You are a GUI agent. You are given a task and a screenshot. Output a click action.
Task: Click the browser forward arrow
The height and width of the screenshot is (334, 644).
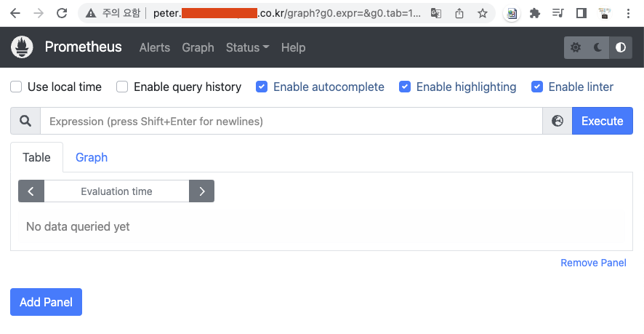[39, 14]
